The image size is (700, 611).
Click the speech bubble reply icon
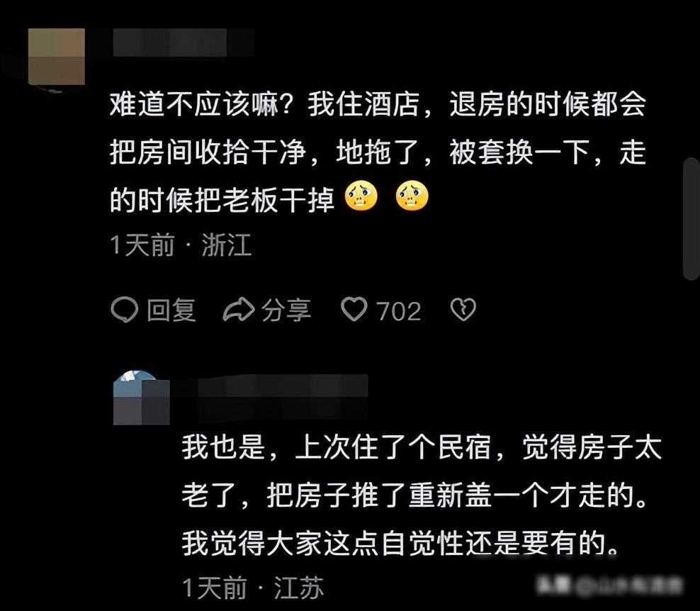[124, 310]
